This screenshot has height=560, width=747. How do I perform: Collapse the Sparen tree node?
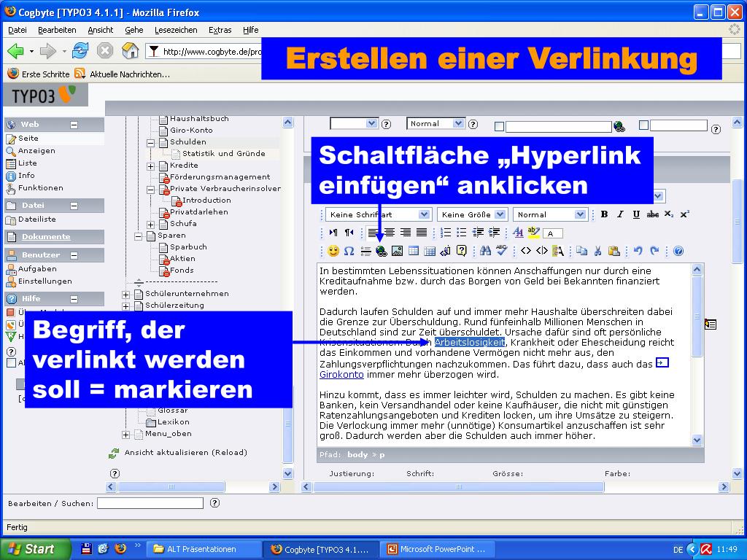138,236
